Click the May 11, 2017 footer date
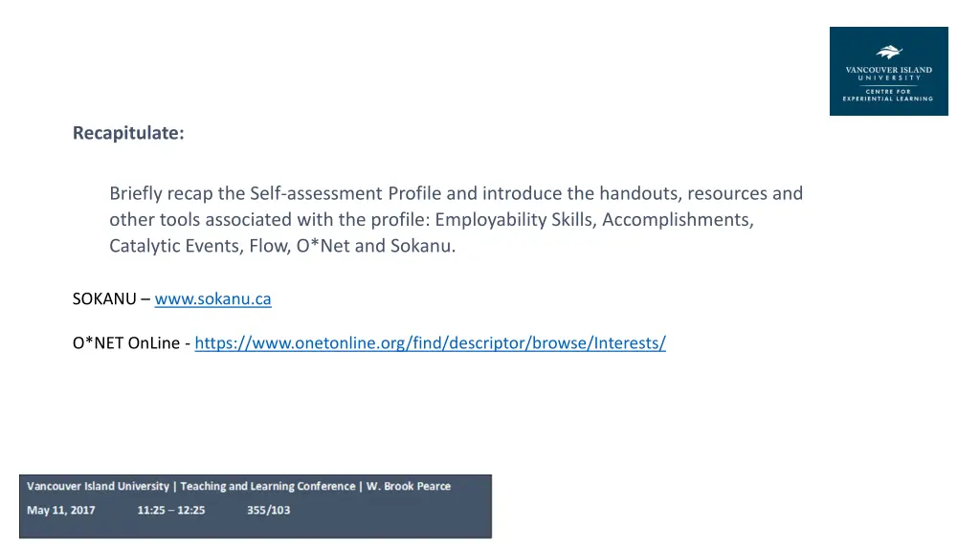 click(x=60, y=511)
